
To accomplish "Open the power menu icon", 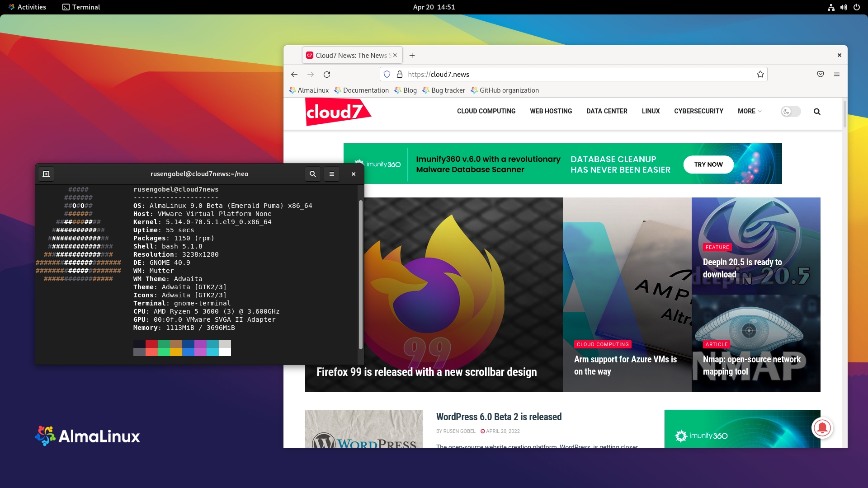I will click(x=857, y=7).
